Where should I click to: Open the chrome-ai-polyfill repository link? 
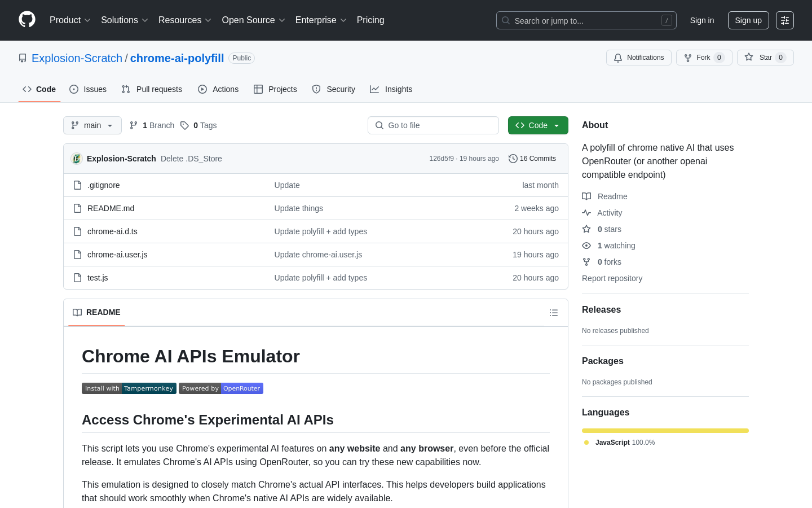[x=177, y=58]
